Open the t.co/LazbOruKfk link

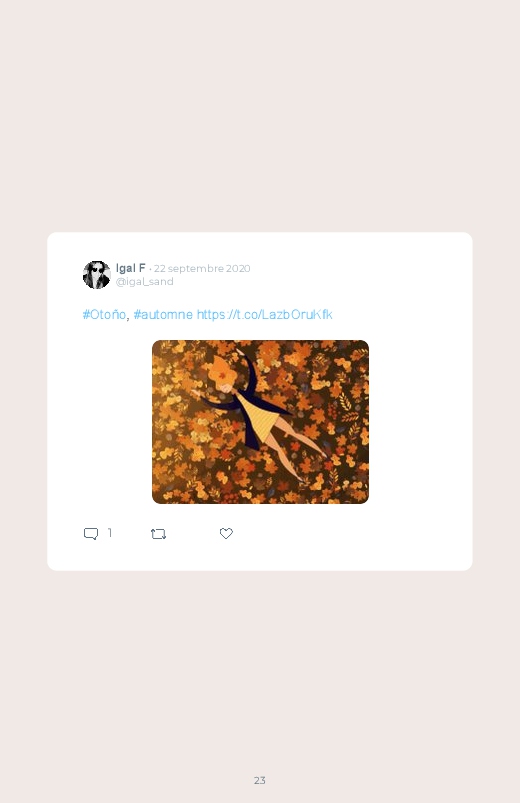point(264,314)
